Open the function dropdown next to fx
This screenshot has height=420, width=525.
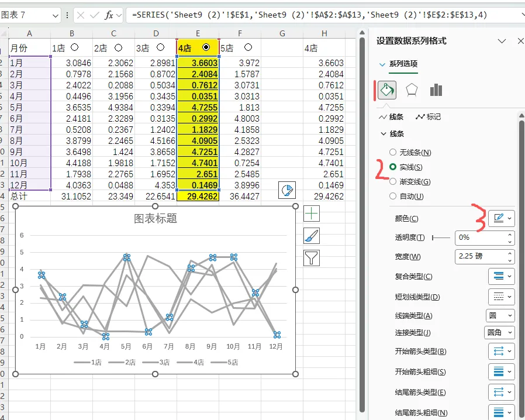click(119, 15)
